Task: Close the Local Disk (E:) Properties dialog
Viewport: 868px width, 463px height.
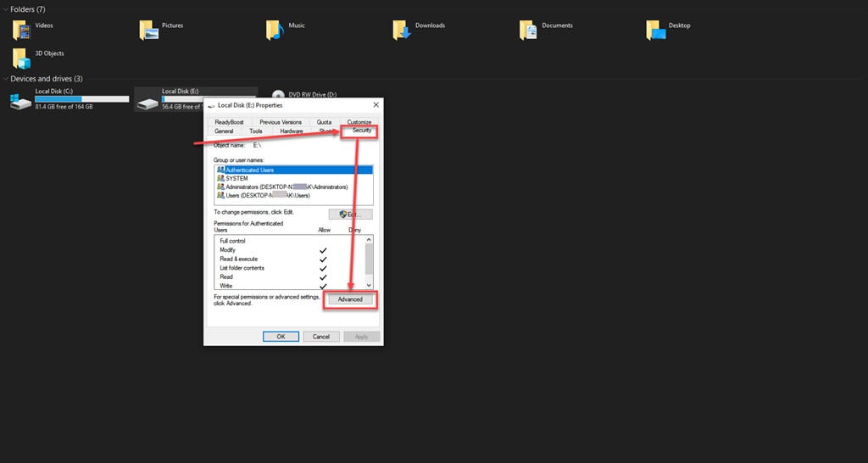Action: pos(376,104)
